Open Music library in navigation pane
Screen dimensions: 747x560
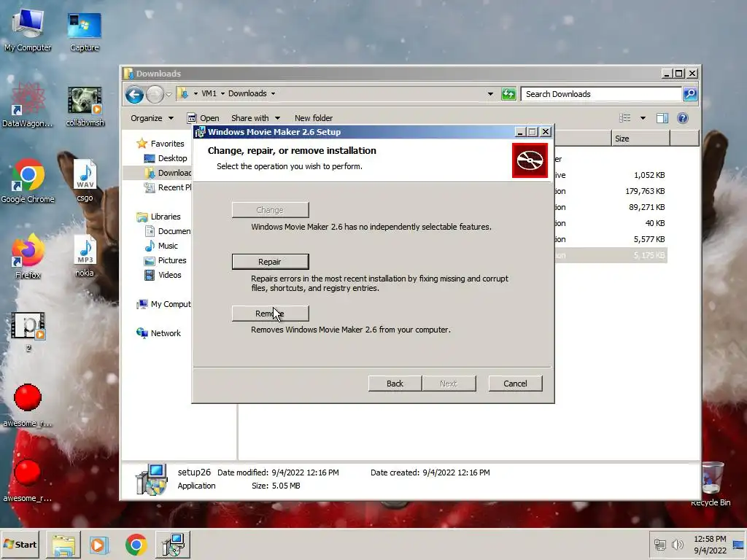tap(161, 246)
